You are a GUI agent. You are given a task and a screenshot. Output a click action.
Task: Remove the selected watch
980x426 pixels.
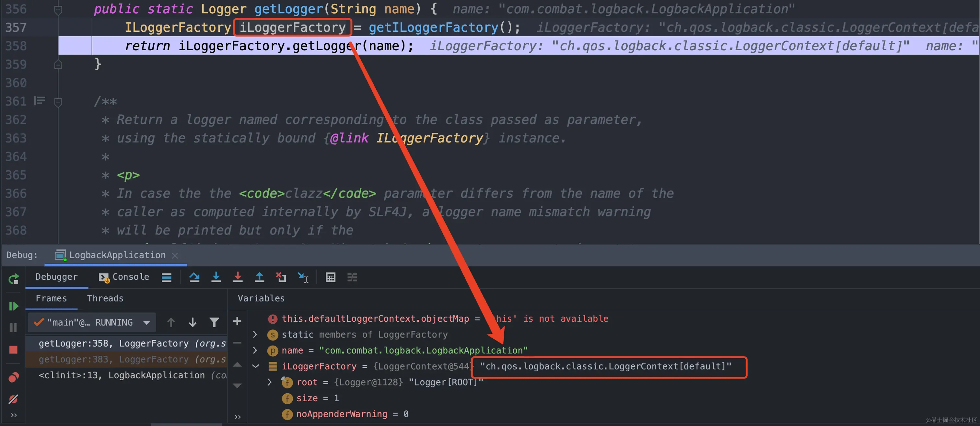(x=238, y=343)
